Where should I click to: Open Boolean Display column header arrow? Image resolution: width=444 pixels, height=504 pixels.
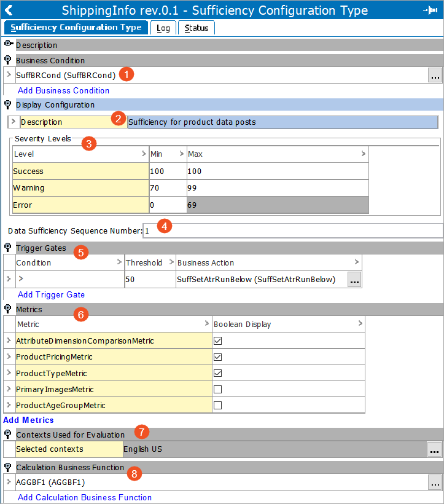pyautogui.click(x=360, y=323)
